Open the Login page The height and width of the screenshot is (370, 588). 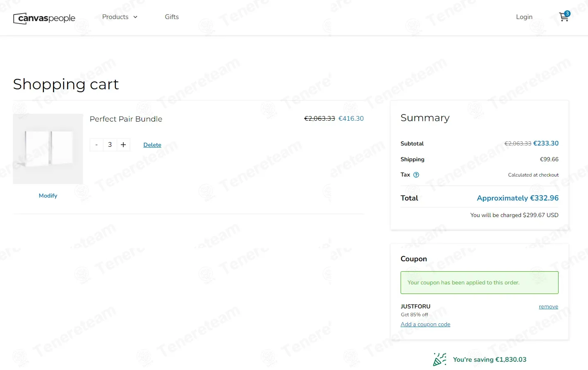point(524,17)
